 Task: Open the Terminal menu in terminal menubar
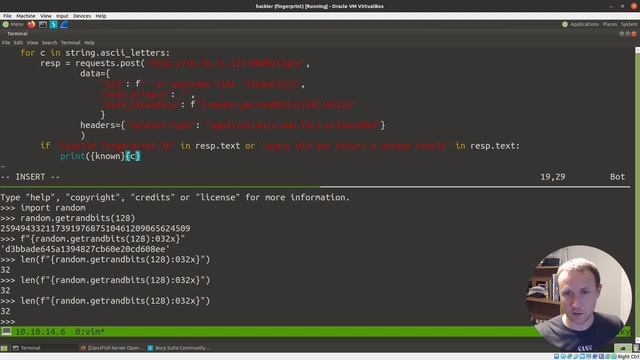pyautogui.click(x=71, y=42)
